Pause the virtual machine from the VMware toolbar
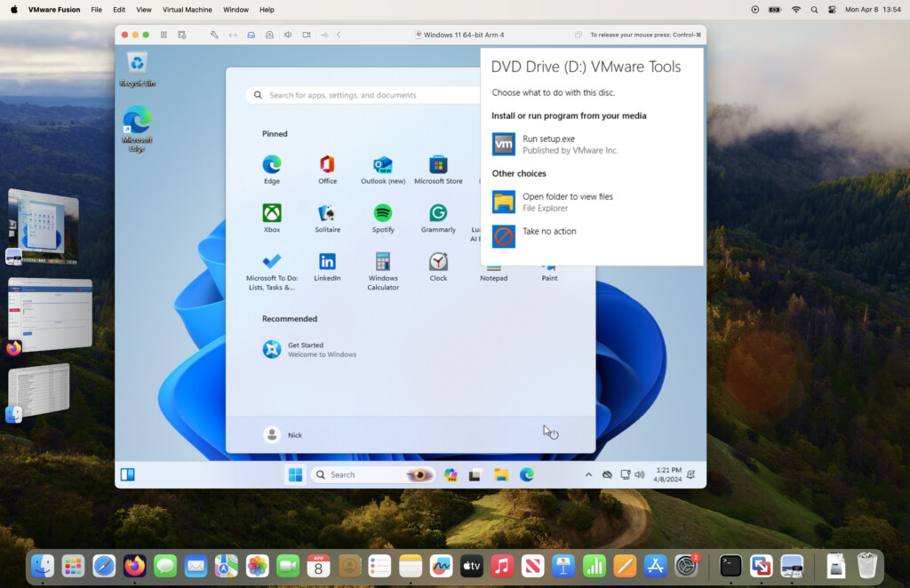 [x=164, y=35]
